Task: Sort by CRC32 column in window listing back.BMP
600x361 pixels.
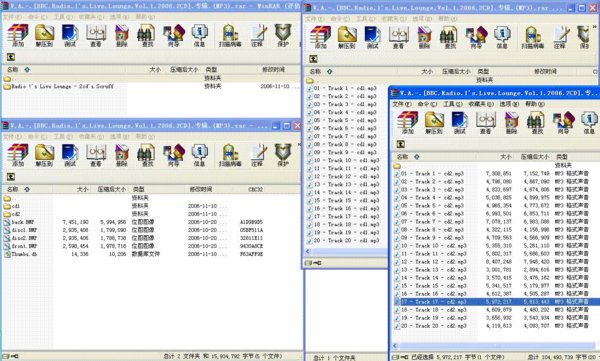Action: point(256,189)
